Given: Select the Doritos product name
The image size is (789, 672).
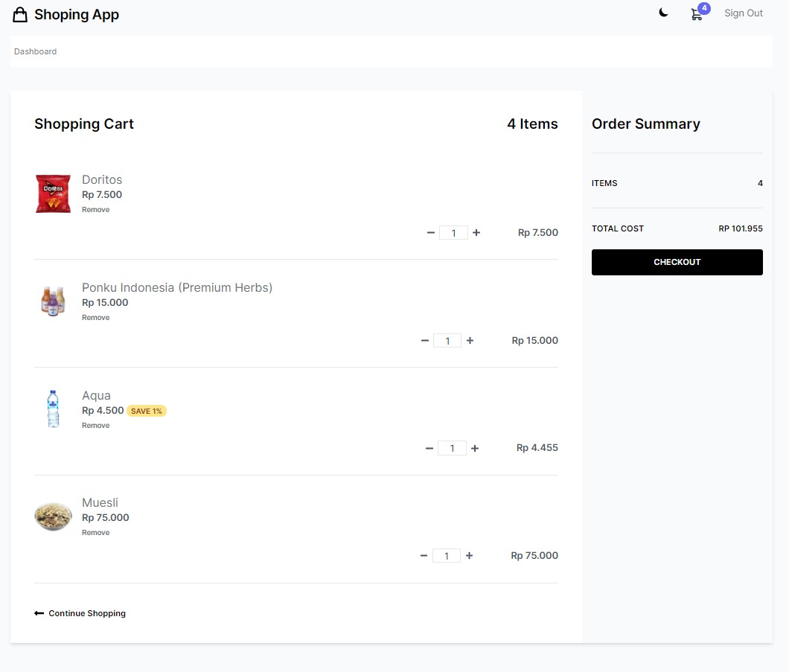Looking at the screenshot, I should 102,179.
